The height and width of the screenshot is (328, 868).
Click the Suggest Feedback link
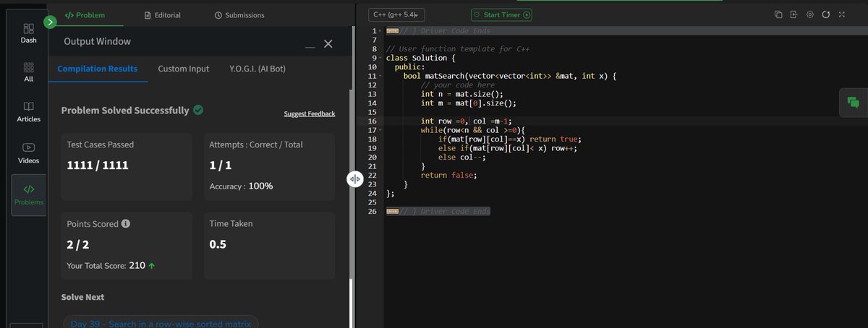(310, 114)
